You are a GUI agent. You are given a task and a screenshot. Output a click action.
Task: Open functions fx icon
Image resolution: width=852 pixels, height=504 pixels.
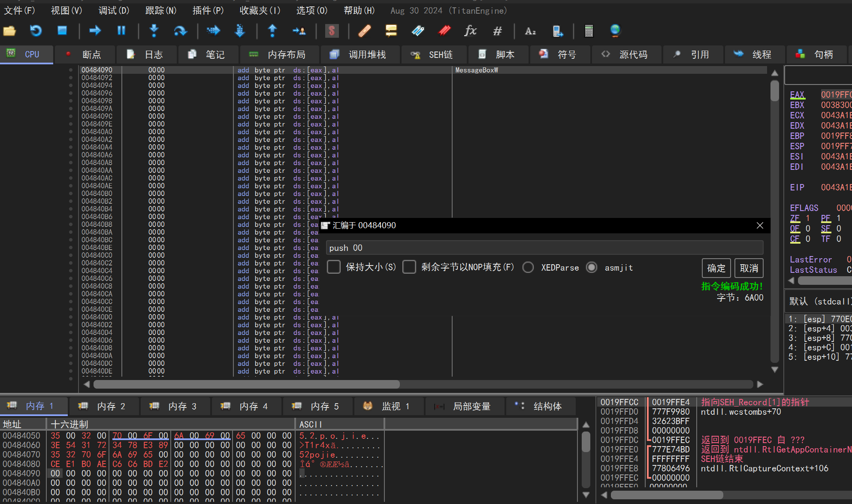pyautogui.click(x=471, y=31)
